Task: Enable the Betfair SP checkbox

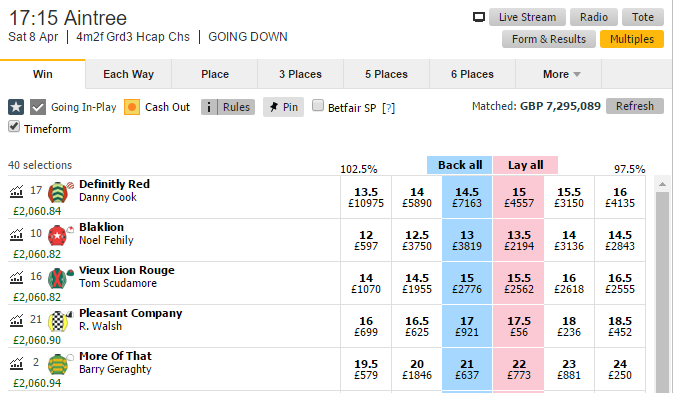Action: click(318, 105)
